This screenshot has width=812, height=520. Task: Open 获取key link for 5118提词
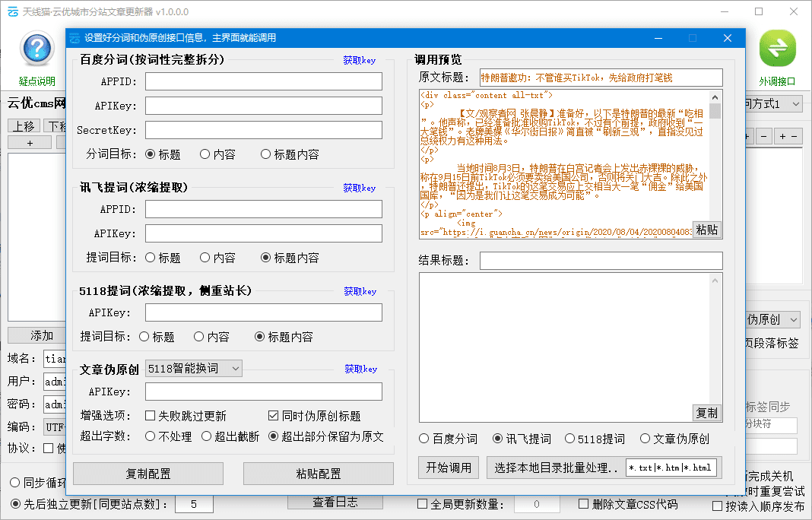click(x=360, y=291)
